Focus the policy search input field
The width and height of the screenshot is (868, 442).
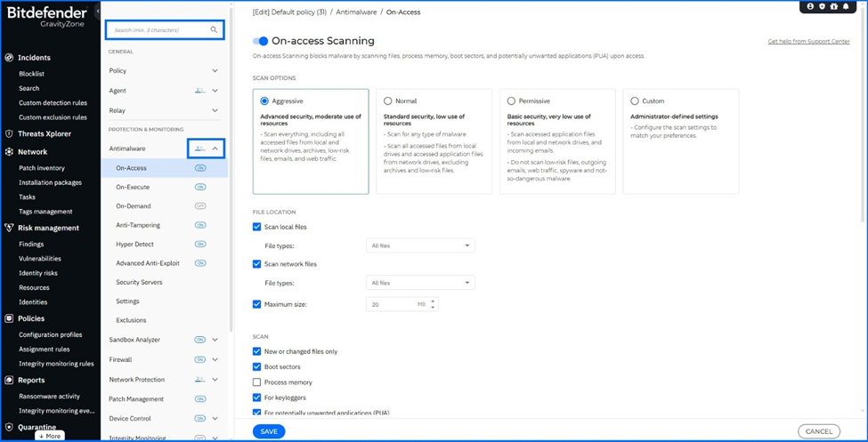(x=165, y=30)
